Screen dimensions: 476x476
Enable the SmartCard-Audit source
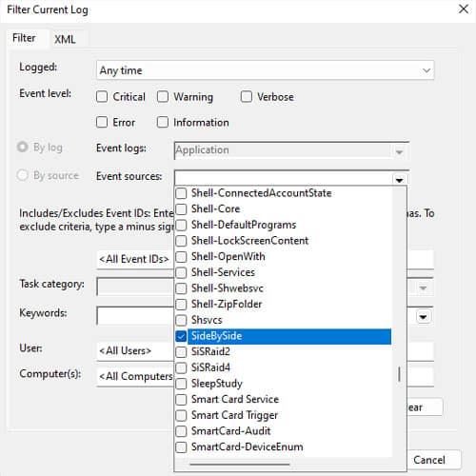pos(181,431)
